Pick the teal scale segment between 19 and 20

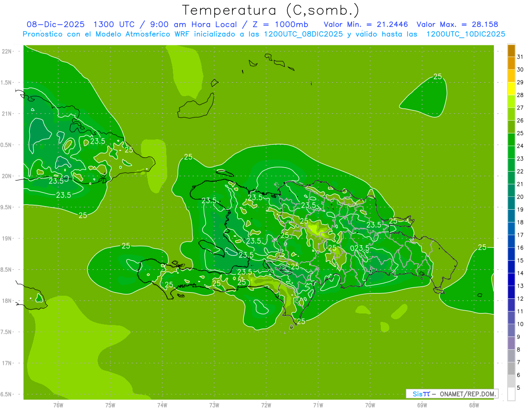tap(511, 204)
